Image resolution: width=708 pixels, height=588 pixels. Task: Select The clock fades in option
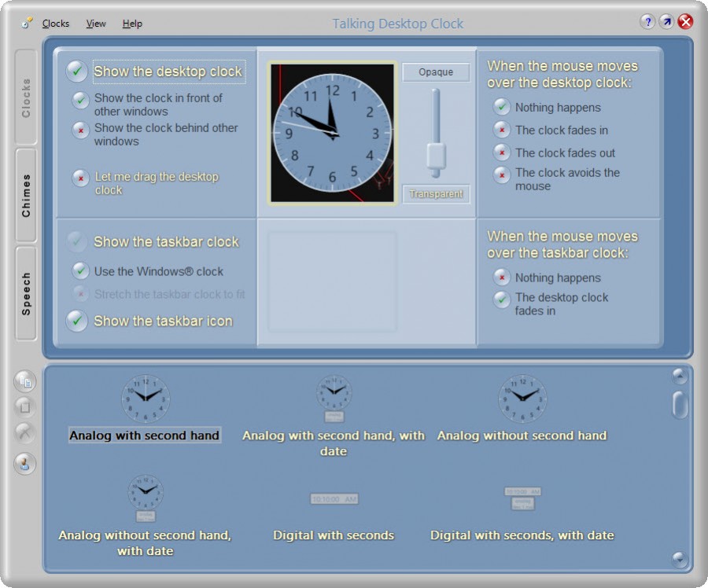coord(502,130)
